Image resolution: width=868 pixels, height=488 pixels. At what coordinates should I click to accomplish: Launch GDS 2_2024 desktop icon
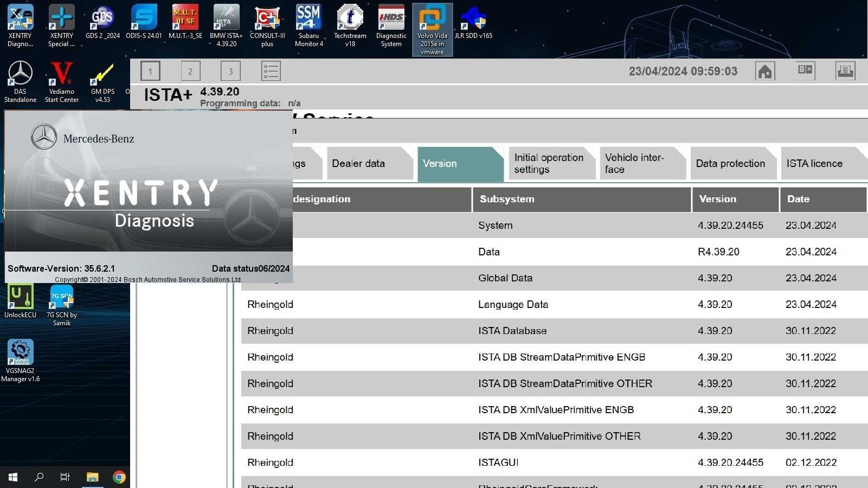click(102, 22)
